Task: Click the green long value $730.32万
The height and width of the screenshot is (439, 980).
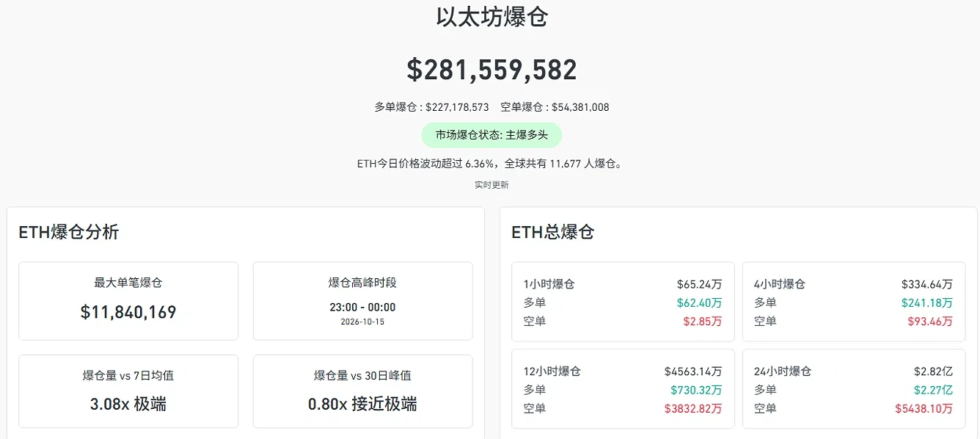Action: [696, 390]
